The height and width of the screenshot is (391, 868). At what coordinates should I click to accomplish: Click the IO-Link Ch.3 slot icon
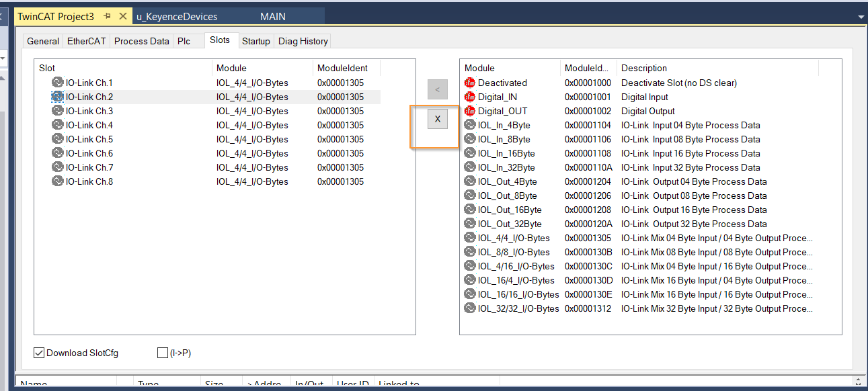(57, 111)
